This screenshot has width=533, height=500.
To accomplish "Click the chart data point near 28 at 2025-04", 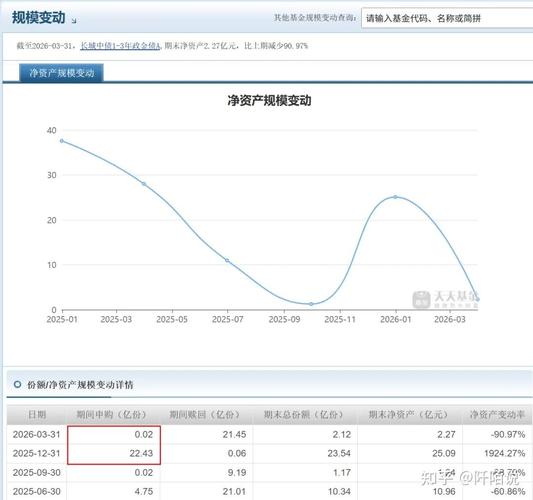I will point(144,184).
